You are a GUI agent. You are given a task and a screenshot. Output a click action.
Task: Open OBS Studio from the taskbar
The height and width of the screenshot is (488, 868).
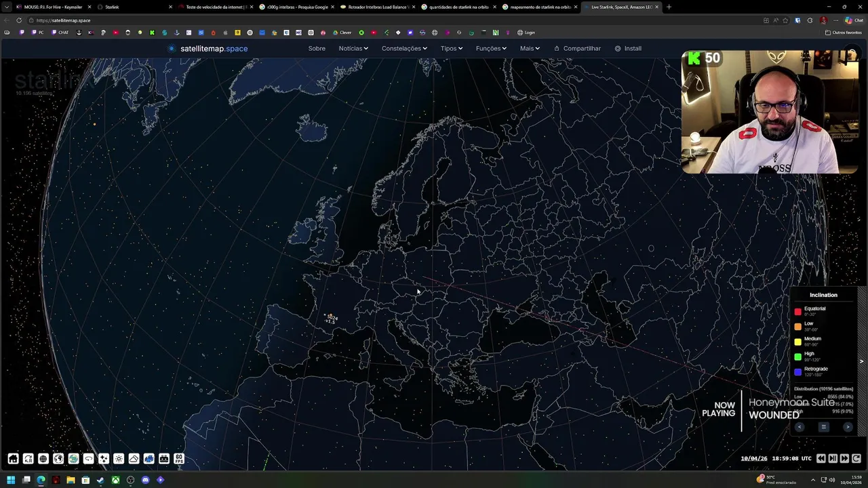pos(130,480)
